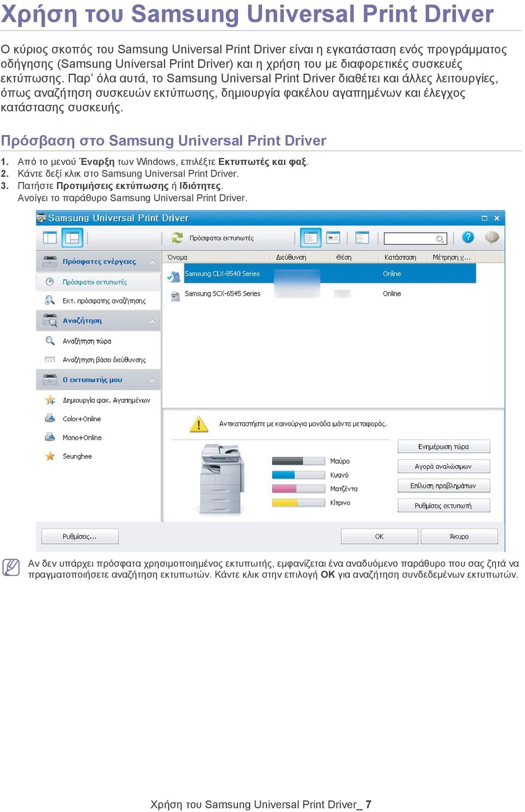Click the Κίτρινο toner level bar
This screenshot has width=525, height=812.
299,503
